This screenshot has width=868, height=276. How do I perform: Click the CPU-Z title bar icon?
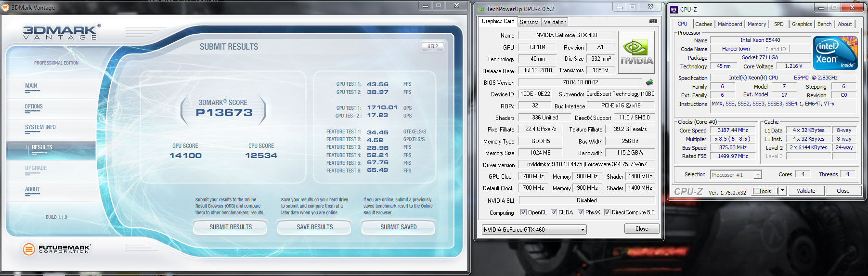tap(674, 9)
